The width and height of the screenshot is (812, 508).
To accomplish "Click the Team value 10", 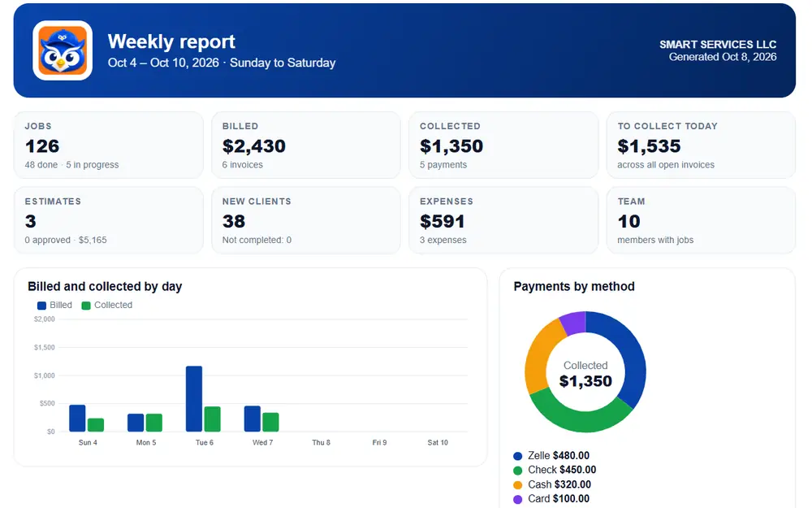I will [628, 221].
